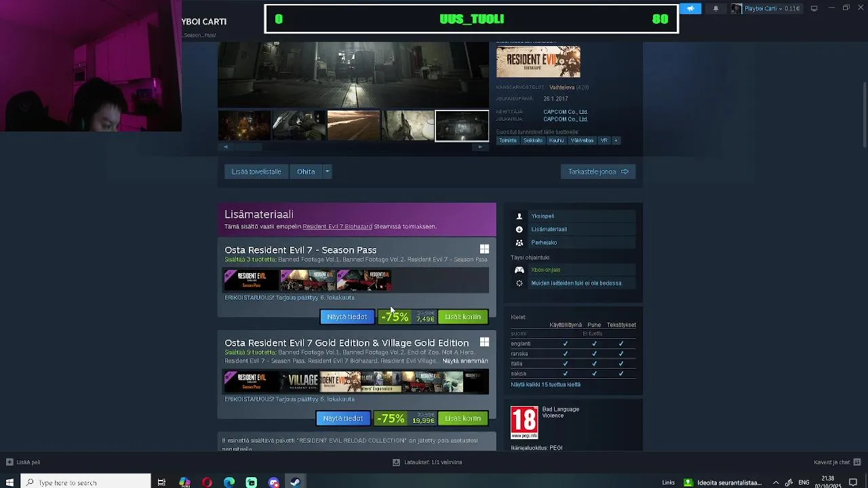Add Gold Edition bundle to cart

click(x=462, y=418)
